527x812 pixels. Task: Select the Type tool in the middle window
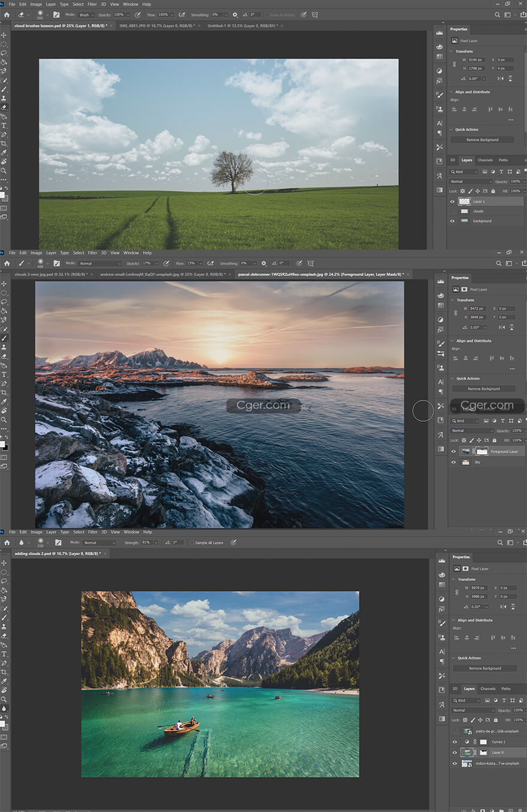[4, 375]
